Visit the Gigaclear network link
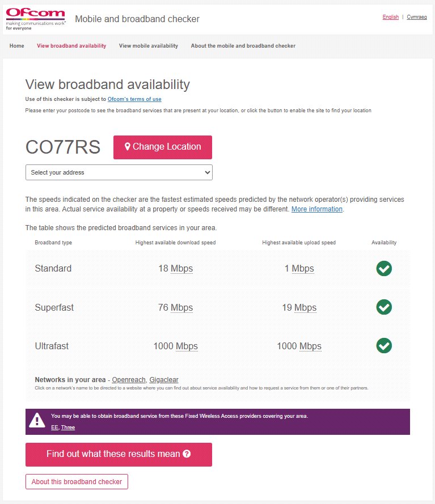Viewport: 435px width, 504px height. (x=164, y=380)
